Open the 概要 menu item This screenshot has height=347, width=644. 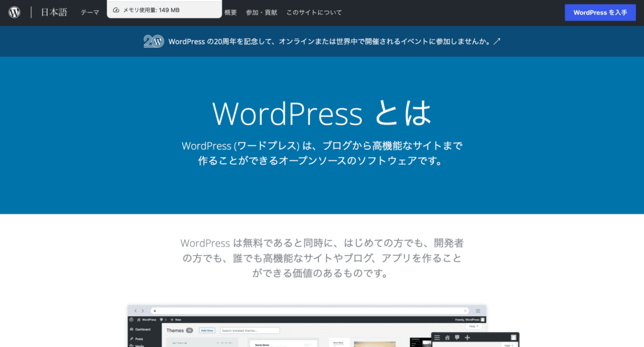point(230,13)
